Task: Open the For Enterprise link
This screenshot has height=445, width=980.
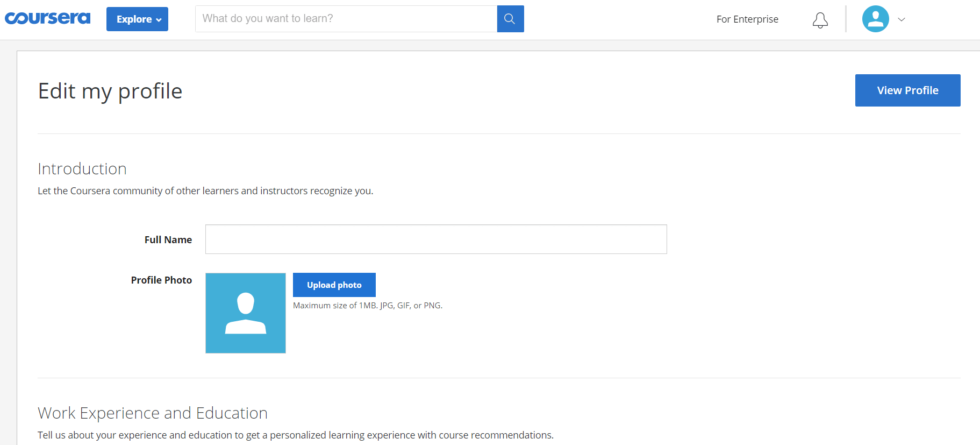Action: [747, 19]
